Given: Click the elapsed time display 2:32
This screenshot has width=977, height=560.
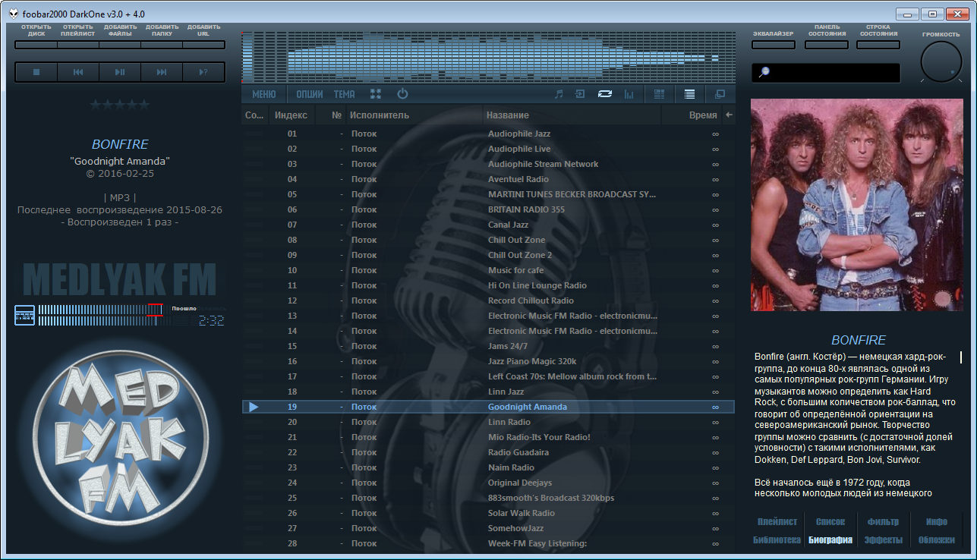Looking at the screenshot, I should [x=211, y=321].
